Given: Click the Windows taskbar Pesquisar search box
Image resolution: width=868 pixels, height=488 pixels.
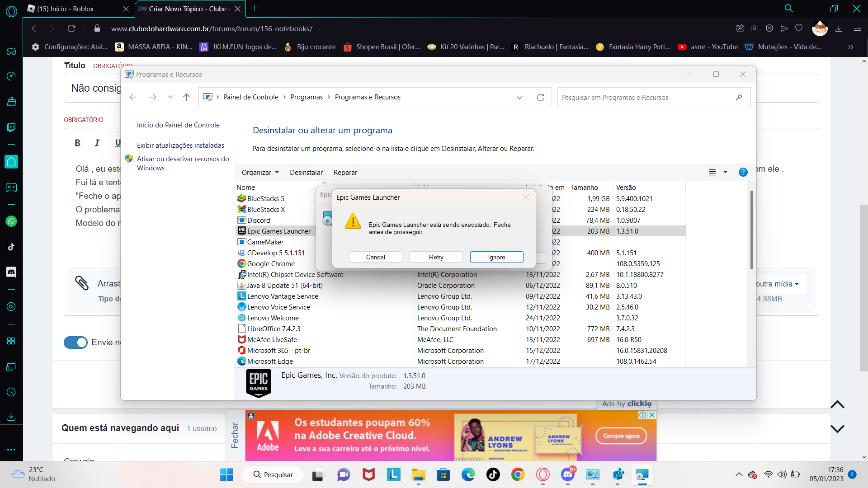Looking at the screenshot, I should (x=273, y=474).
